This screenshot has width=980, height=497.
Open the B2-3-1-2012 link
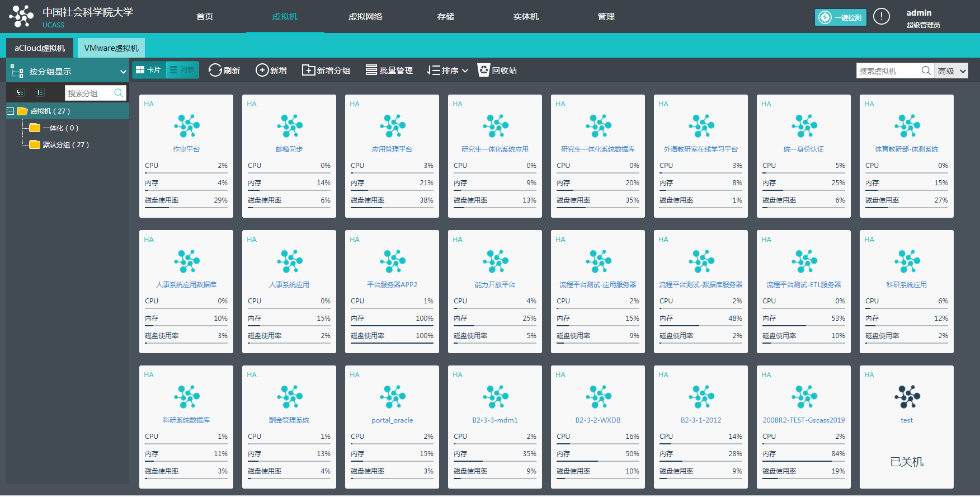point(701,420)
